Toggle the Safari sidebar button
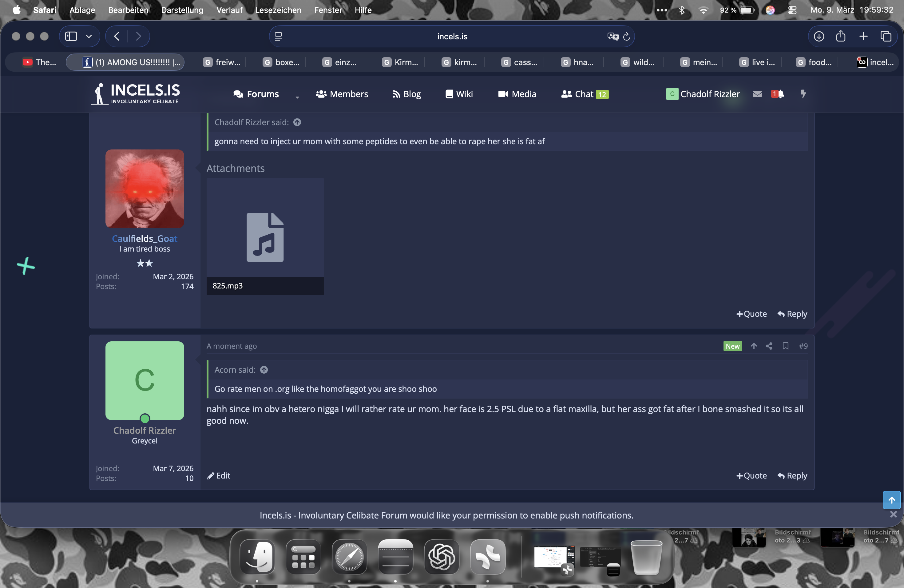Viewport: 904px width, 588px height. (71, 37)
